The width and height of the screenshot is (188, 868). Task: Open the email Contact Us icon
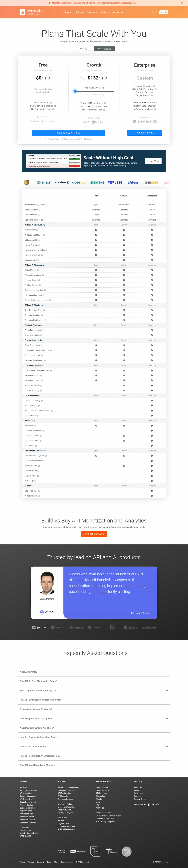[x=146, y=805]
